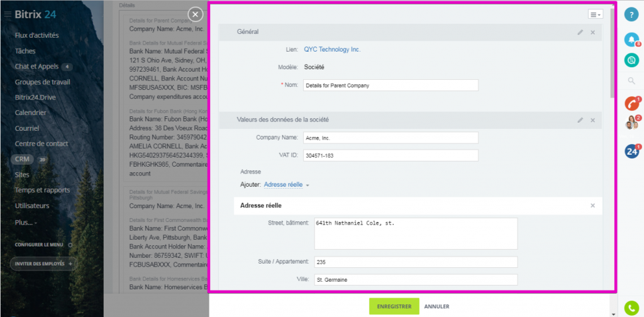This screenshot has height=317, width=644.
Task: Click the Suite / Appartement field
Action: pyautogui.click(x=416, y=262)
